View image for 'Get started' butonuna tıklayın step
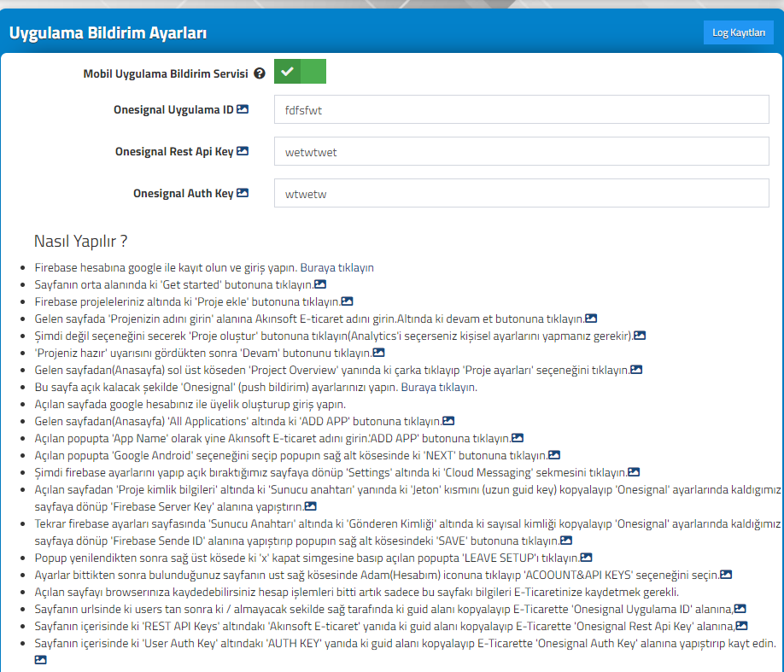The image size is (784, 672). click(x=320, y=284)
